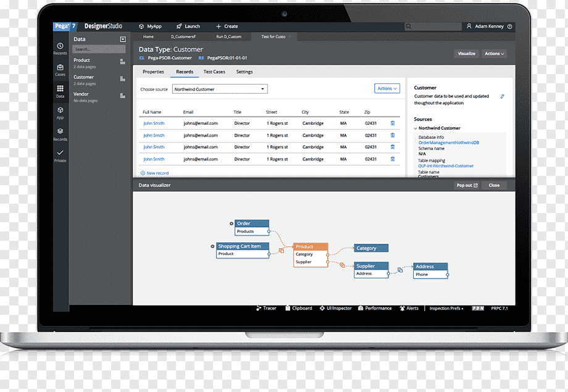Open the Recents sidebar icon
The width and height of the screenshot is (568, 392).
(x=60, y=46)
